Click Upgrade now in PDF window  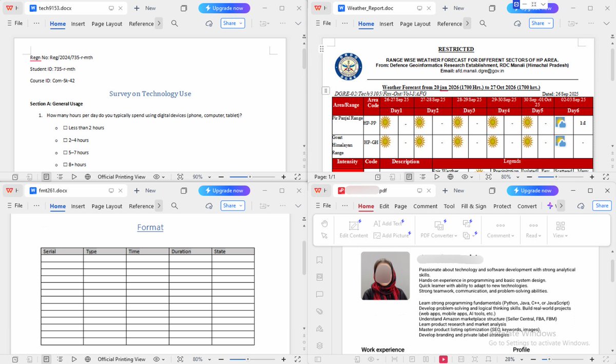coord(532,190)
